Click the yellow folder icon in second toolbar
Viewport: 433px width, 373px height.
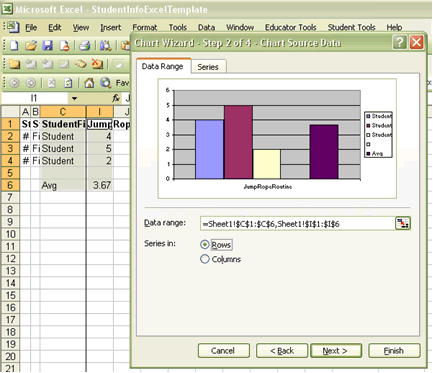tap(14, 64)
